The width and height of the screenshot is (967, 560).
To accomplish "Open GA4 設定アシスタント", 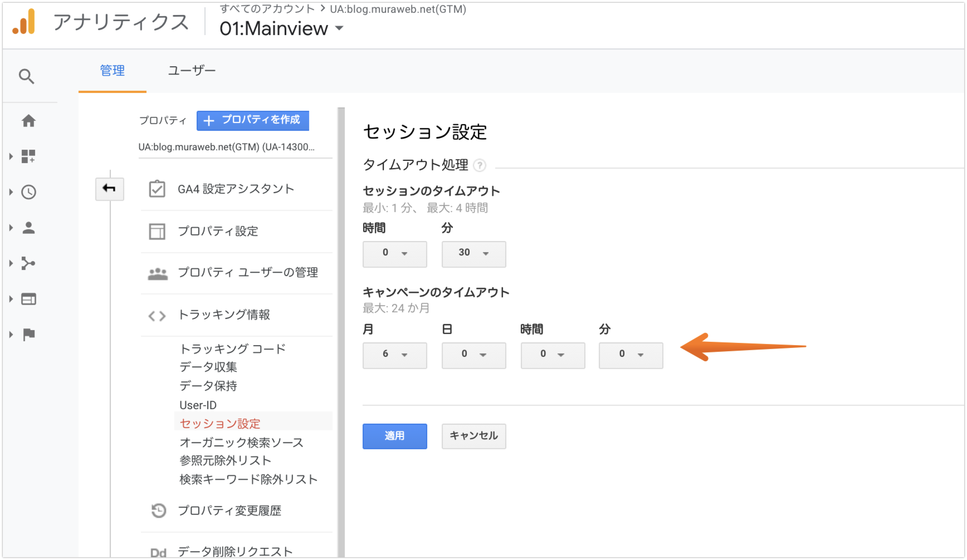I will click(236, 189).
